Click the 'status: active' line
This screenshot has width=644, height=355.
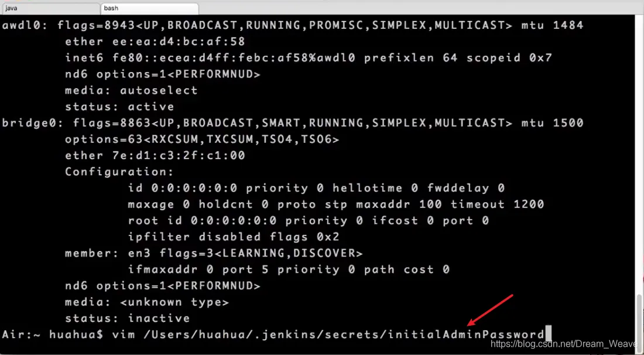tap(119, 107)
